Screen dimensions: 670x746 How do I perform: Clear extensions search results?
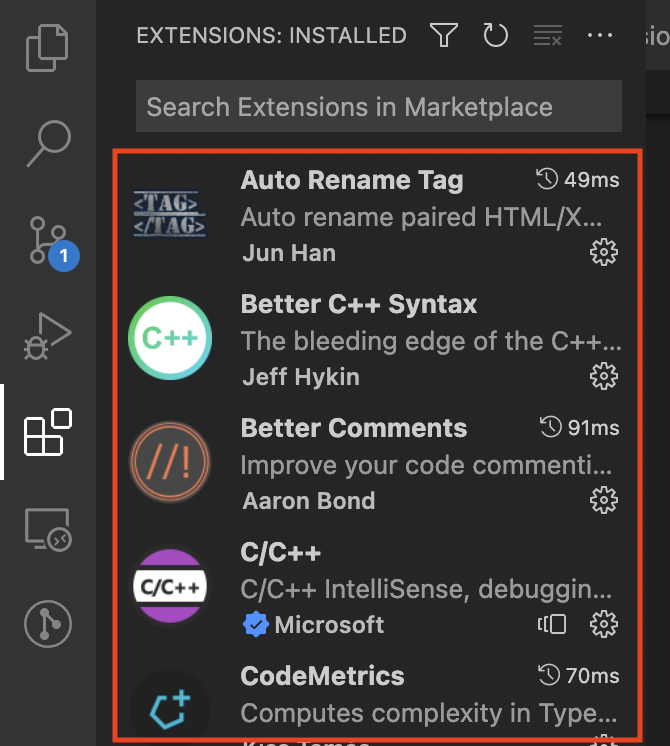[x=548, y=35]
